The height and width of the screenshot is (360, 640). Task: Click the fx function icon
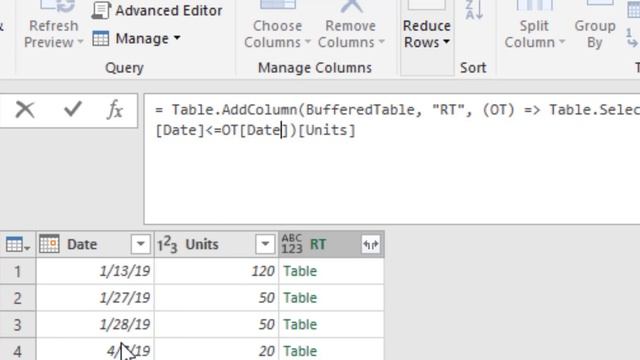click(x=115, y=110)
